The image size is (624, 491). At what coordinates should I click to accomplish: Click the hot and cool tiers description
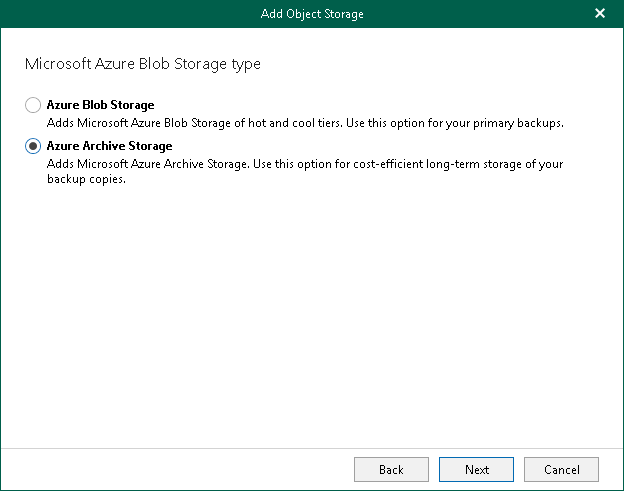coord(300,123)
